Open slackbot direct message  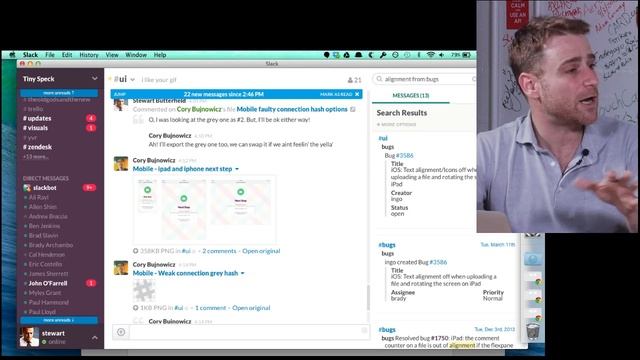click(44, 188)
